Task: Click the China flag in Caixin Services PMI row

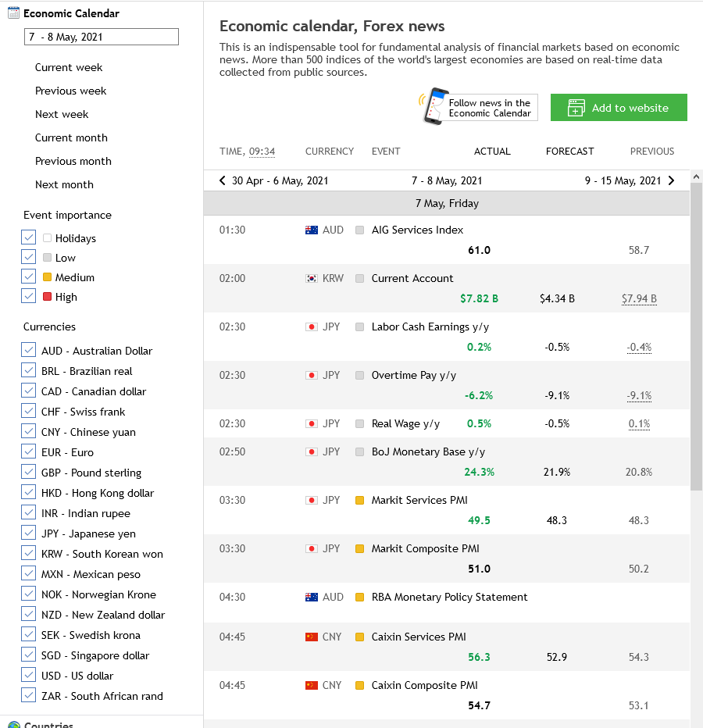Action: coord(312,637)
